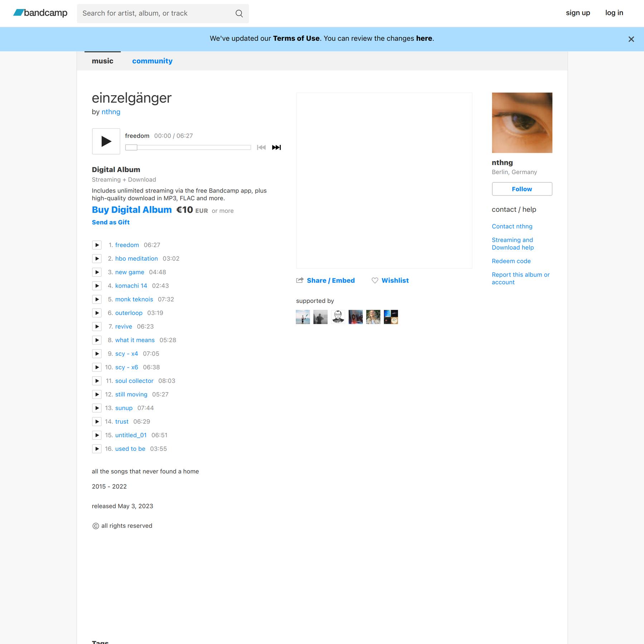The height and width of the screenshot is (644, 644).
Task: Open the freedom track page link
Action: tap(127, 245)
